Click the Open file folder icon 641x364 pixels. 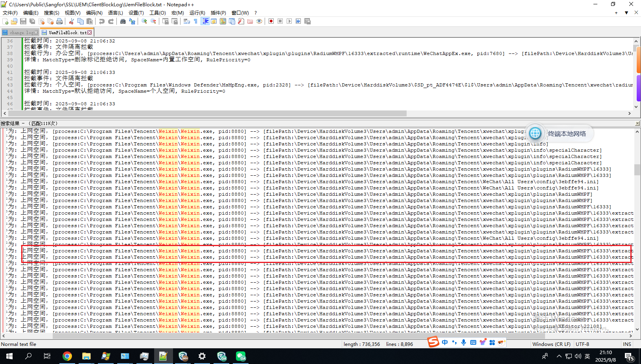click(14, 21)
